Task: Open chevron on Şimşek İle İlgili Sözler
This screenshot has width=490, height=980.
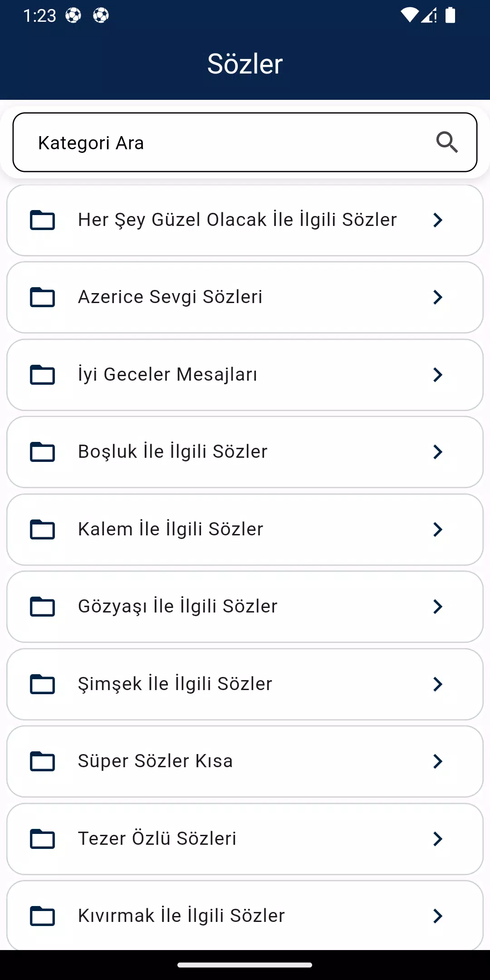Action: click(x=438, y=684)
